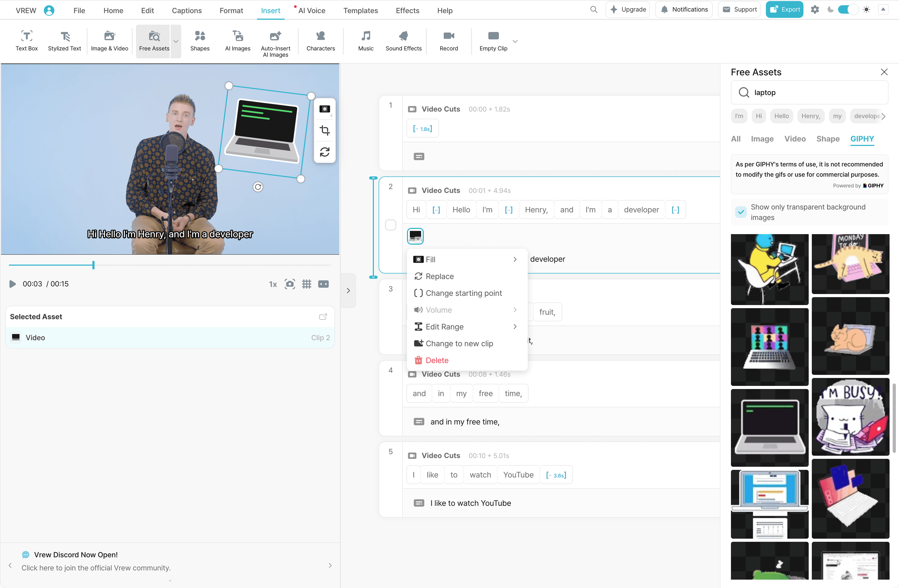The image size is (899, 588).
Task: Click the screenshot capture icon under preview
Action: tap(290, 284)
